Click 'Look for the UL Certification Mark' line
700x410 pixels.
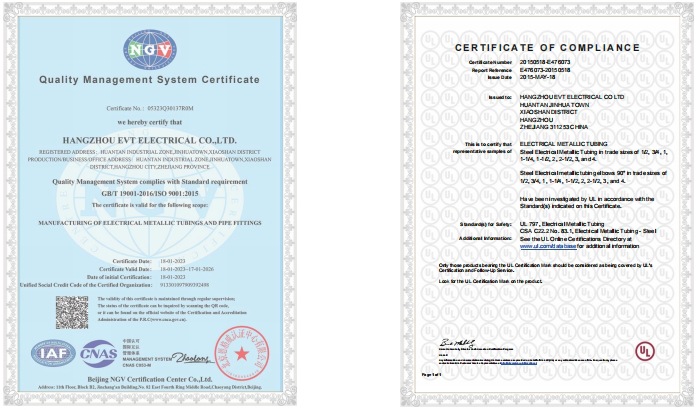pyautogui.click(x=490, y=281)
